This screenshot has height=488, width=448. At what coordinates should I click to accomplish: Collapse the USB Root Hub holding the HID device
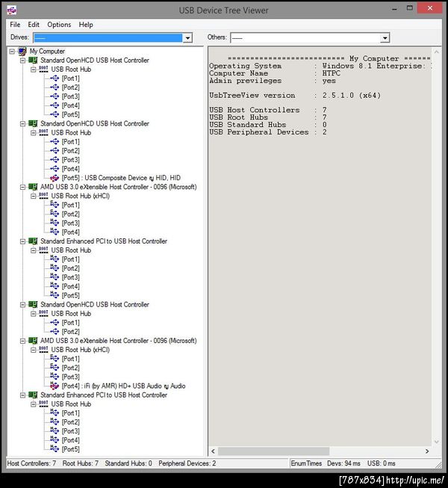[34, 133]
